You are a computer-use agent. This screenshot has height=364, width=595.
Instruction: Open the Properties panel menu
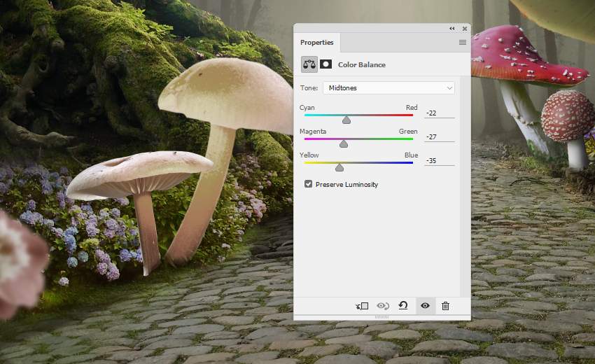coord(462,43)
